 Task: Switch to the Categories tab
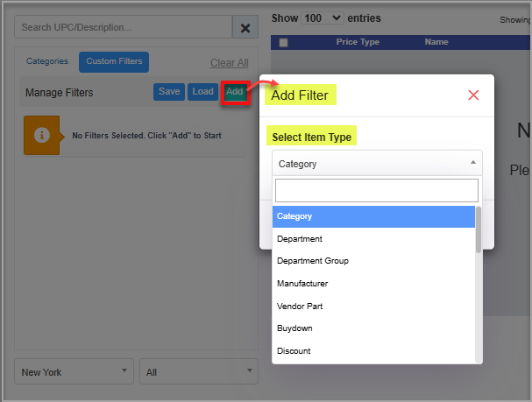coord(47,61)
